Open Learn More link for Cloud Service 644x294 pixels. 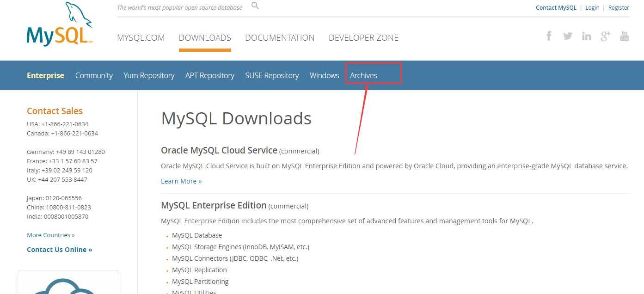(x=181, y=181)
